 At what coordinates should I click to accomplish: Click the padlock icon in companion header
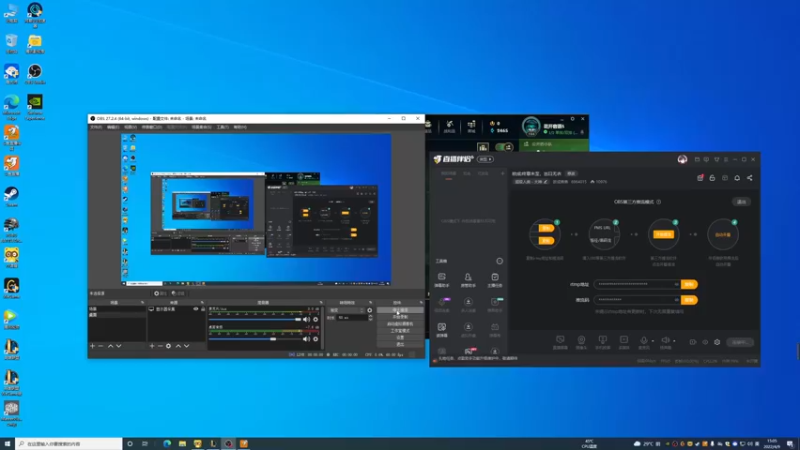pos(712,178)
